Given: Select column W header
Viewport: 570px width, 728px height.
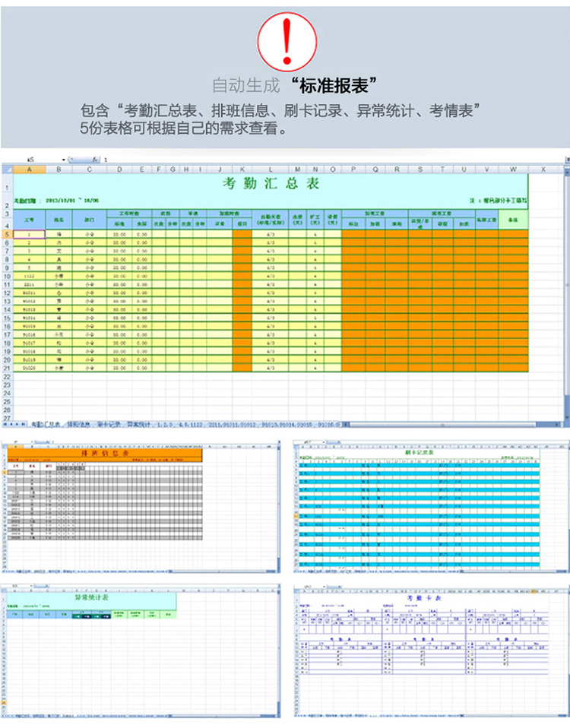Looking at the screenshot, I should coord(513,169).
